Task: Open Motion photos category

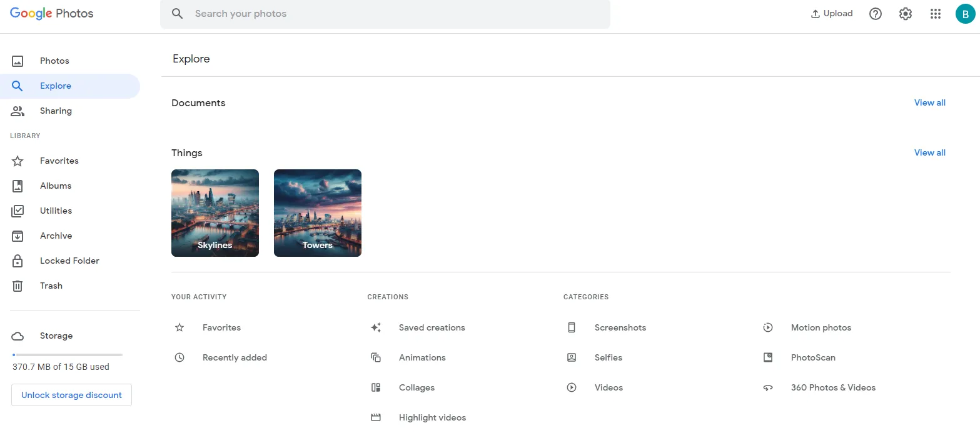Action: 821,327
